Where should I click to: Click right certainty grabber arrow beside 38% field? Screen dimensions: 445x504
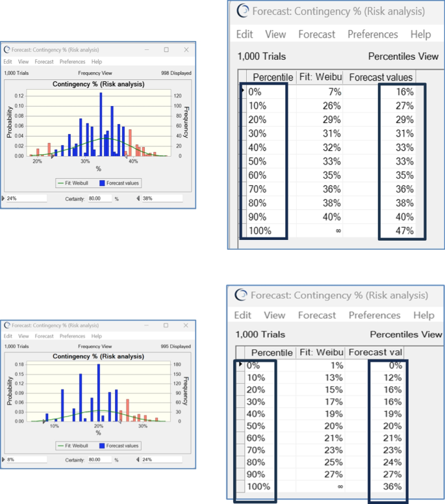tap(138, 198)
